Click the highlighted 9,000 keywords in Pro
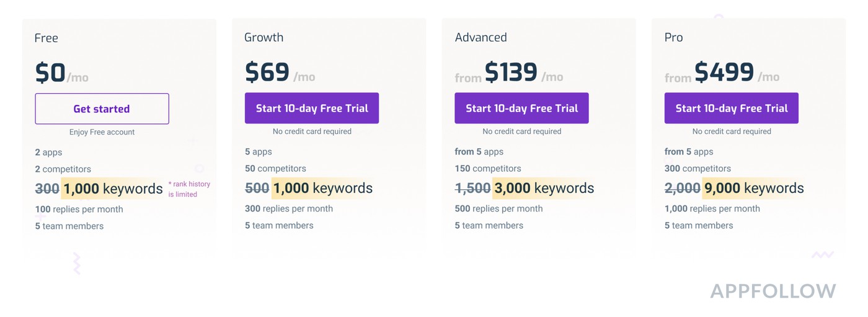The image size is (868, 317). (753, 188)
